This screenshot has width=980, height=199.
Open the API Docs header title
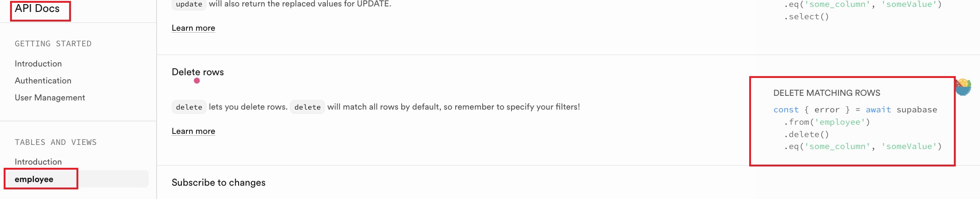point(37,9)
